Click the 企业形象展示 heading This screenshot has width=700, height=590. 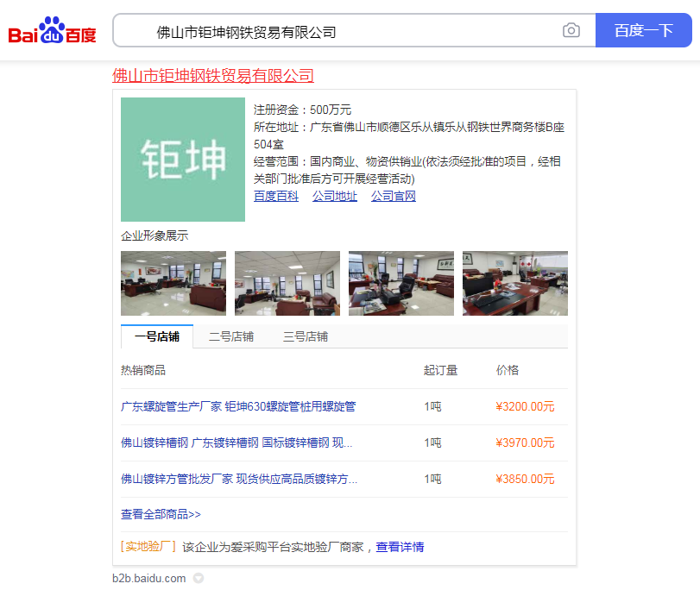click(155, 235)
